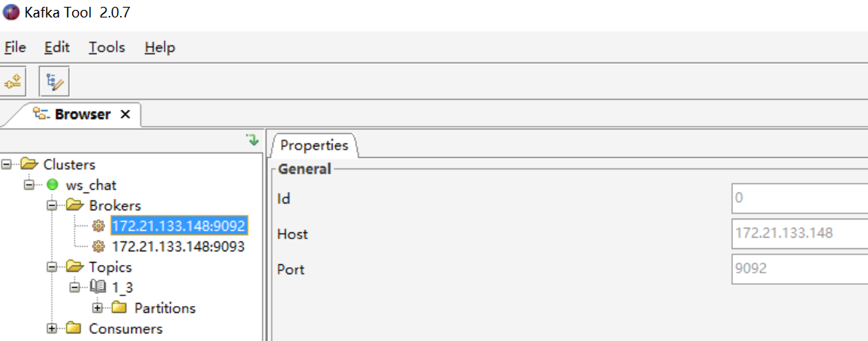868x341 pixels.
Task: Click the Host input field
Action: (x=797, y=234)
